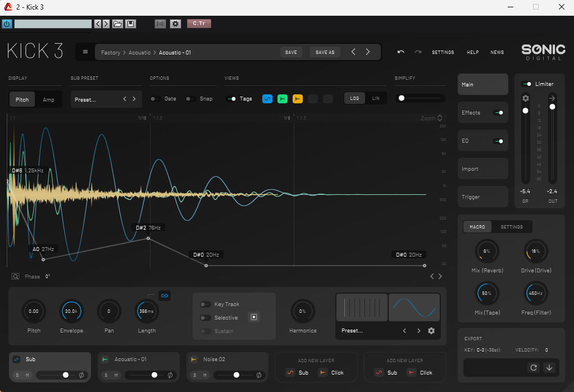Image resolution: width=574 pixels, height=392 pixels.
Task: Invert phase on the Noise 02 layer
Action: point(259,375)
